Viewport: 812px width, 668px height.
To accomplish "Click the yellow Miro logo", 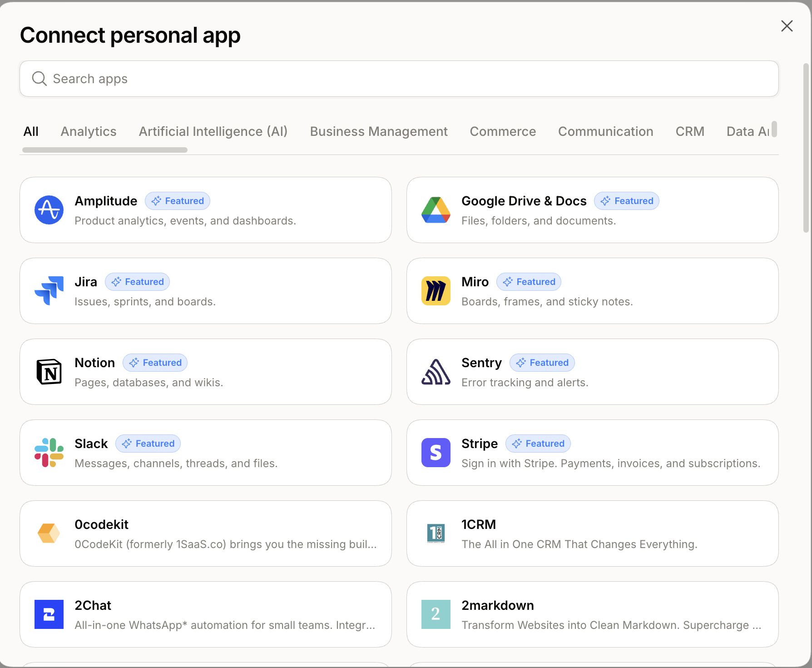I will (x=436, y=291).
